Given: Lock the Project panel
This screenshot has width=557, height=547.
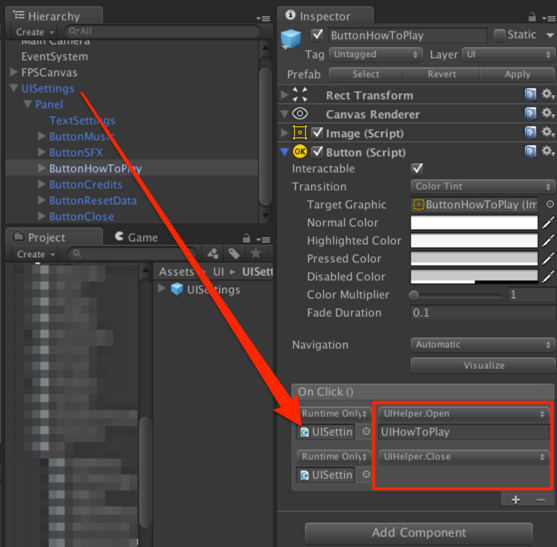Looking at the screenshot, I should pos(246,238).
